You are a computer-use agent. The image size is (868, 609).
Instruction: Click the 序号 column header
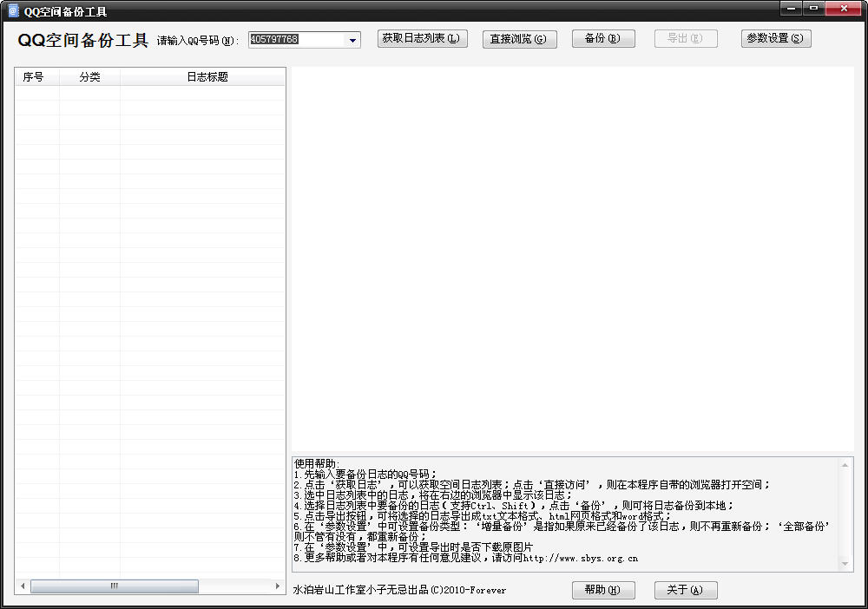[37, 77]
